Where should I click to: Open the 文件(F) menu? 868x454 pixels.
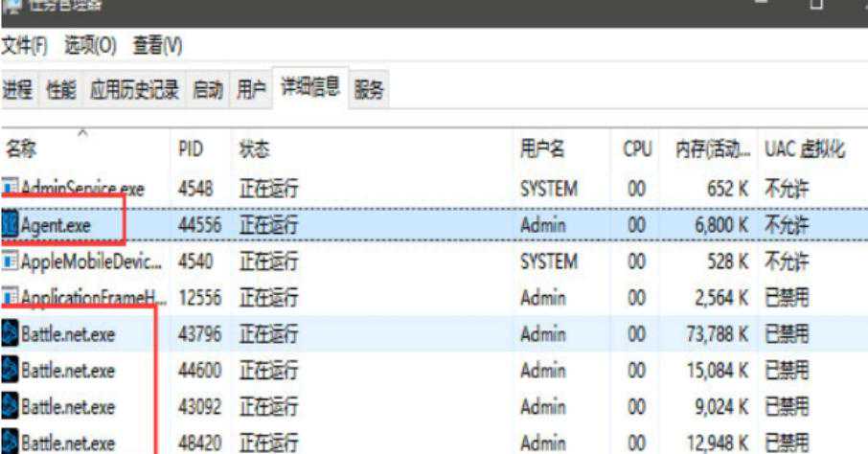pyautogui.click(x=25, y=45)
